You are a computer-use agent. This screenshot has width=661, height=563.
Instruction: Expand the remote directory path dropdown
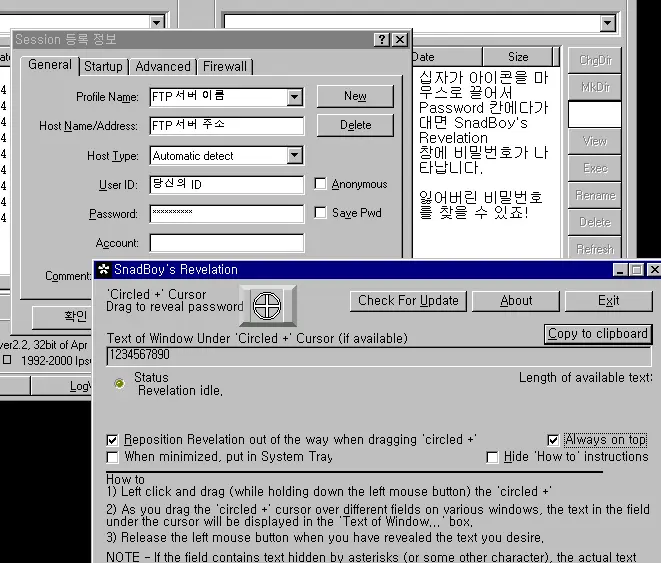point(607,23)
